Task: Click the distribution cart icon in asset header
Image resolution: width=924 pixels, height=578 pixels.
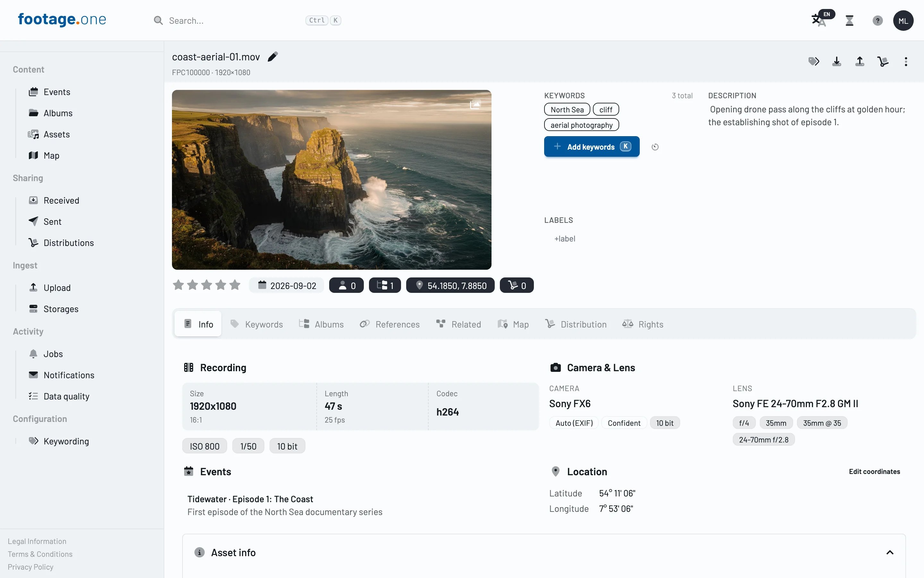Action: 883,62
